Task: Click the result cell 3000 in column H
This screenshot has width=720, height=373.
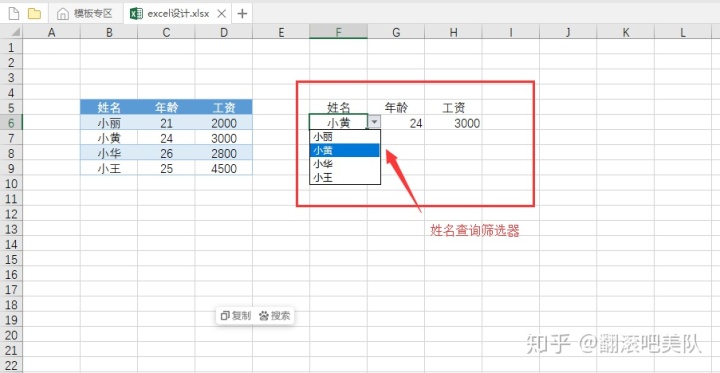Action: 453,123
